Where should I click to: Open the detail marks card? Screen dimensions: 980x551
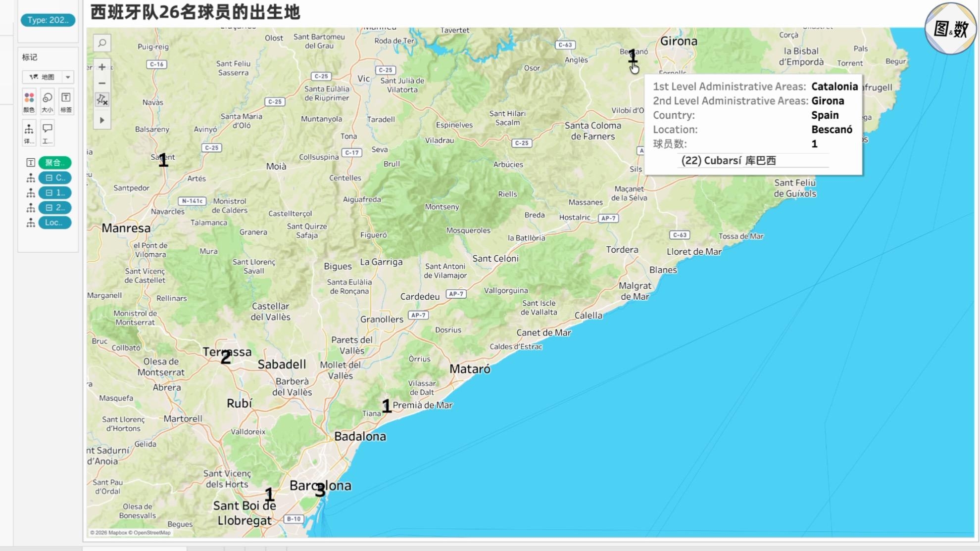coord(29,133)
